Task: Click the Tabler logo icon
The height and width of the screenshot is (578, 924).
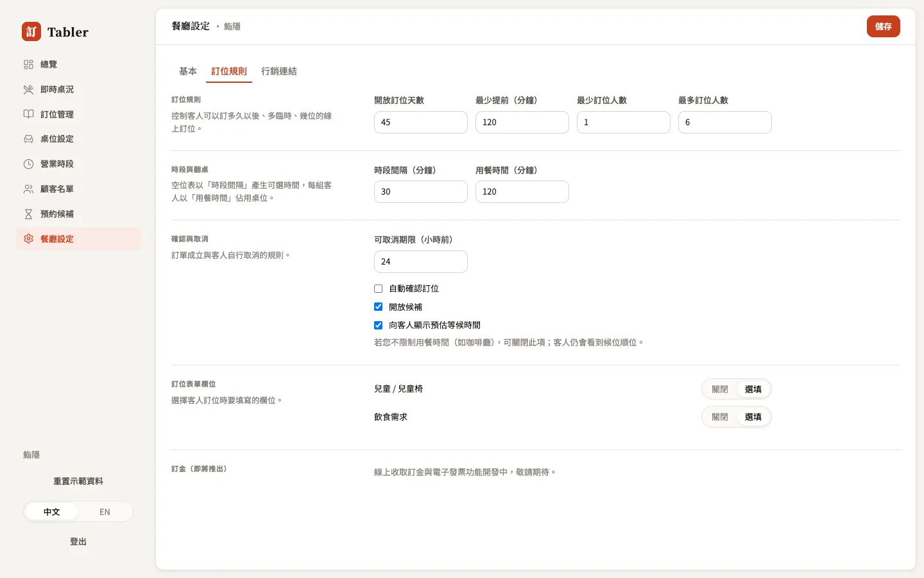Action: pyautogui.click(x=31, y=31)
